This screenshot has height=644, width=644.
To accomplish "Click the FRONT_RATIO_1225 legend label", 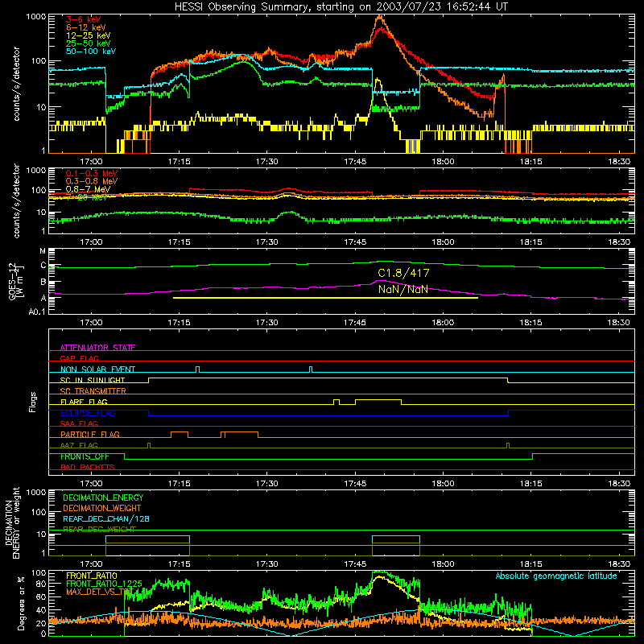I will (104, 584).
